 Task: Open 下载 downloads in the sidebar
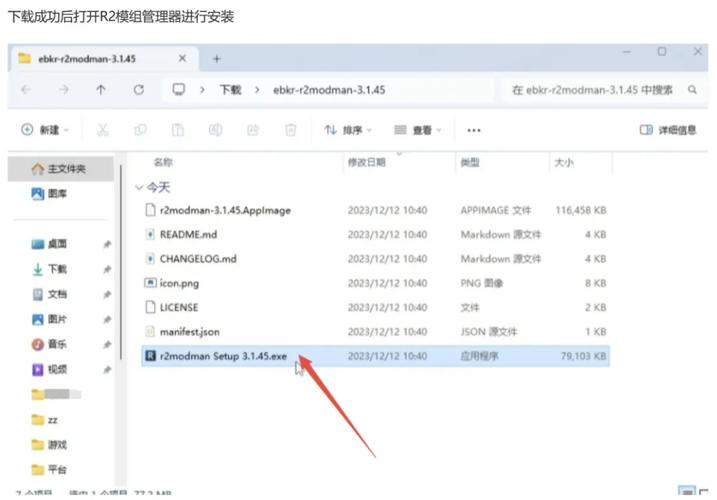tap(50, 269)
